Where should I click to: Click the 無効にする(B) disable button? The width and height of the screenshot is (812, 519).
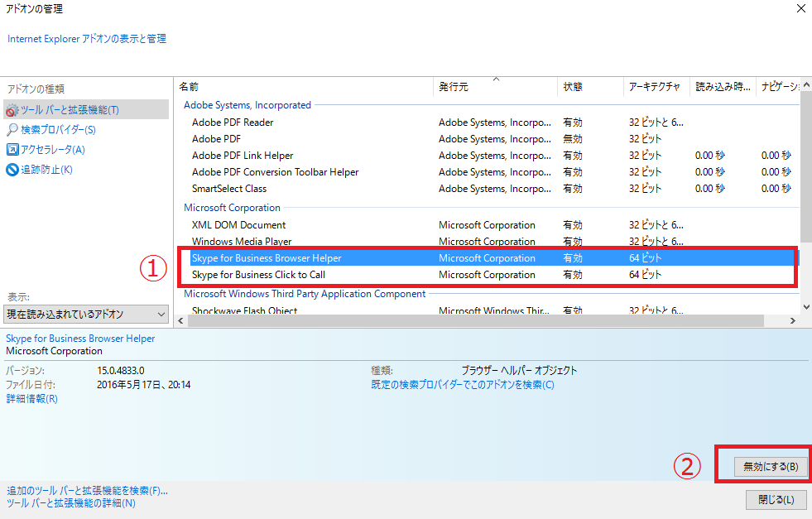coord(771,467)
